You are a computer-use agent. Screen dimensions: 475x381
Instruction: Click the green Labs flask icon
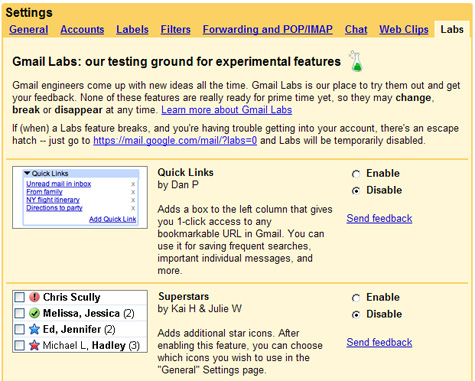pos(356,61)
